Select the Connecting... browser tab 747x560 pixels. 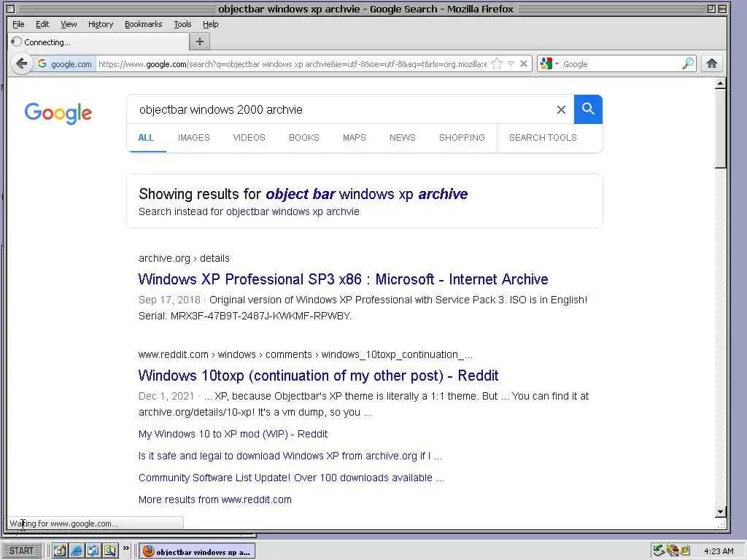(x=98, y=42)
